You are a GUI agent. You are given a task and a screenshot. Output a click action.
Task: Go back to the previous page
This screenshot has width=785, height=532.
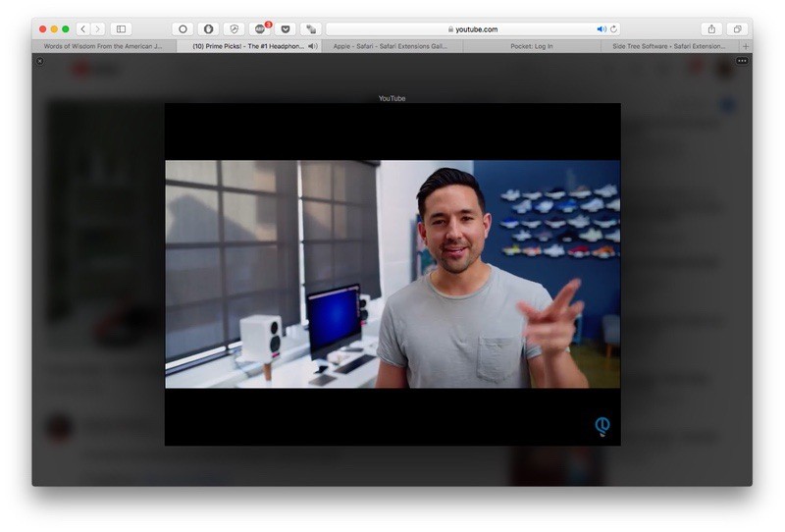point(82,29)
